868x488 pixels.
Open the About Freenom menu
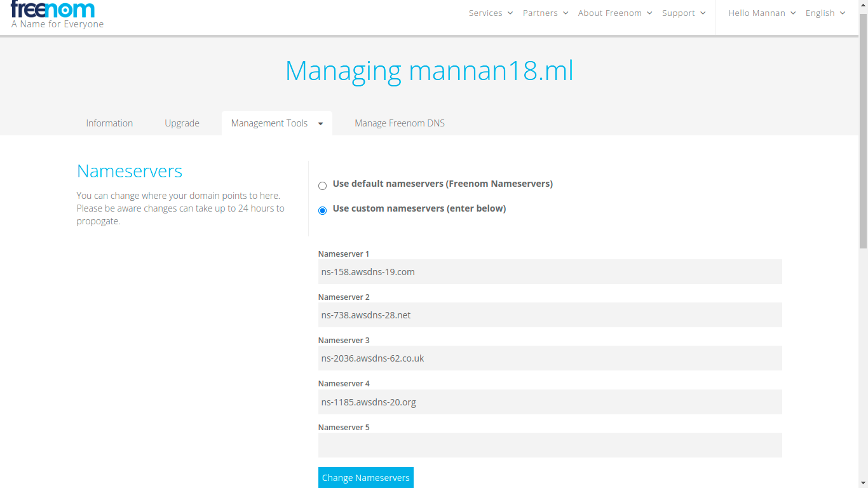point(610,13)
